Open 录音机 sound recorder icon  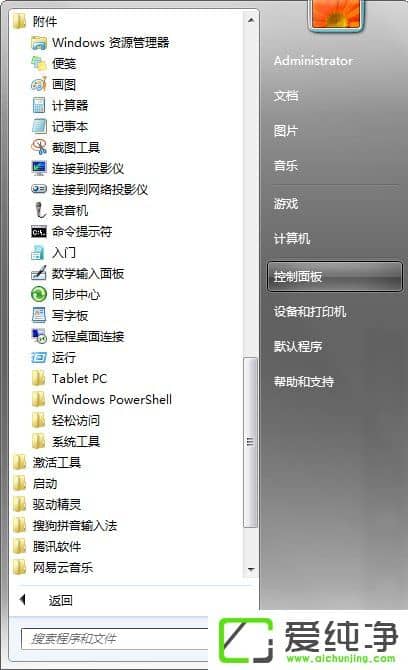pos(39,210)
